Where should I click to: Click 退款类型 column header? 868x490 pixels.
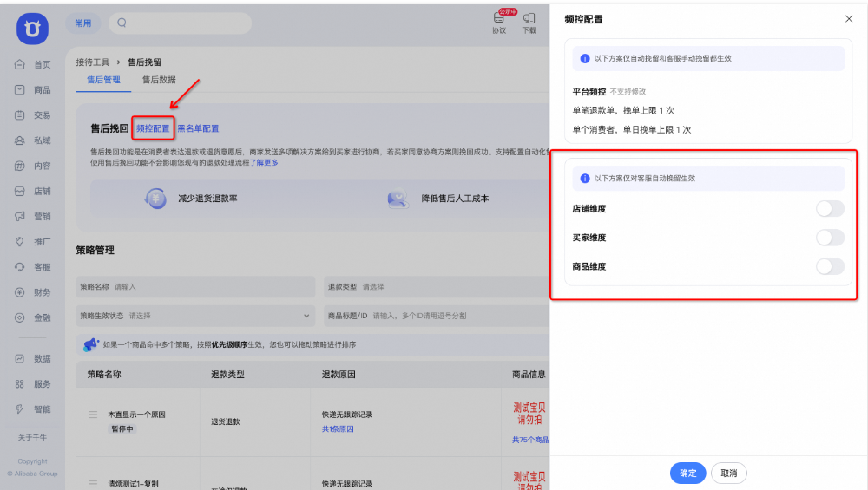227,375
